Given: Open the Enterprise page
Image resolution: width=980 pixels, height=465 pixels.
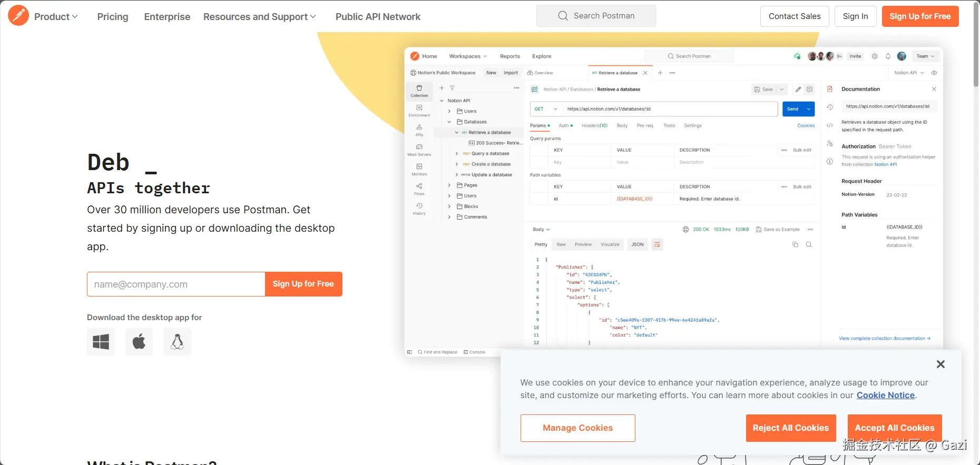Looking at the screenshot, I should (x=167, y=16).
